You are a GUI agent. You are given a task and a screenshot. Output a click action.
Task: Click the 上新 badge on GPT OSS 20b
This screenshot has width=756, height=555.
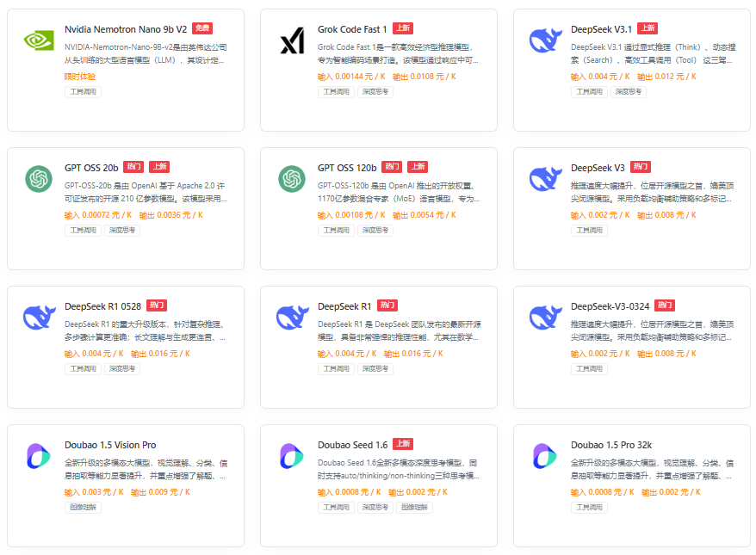[159, 167]
